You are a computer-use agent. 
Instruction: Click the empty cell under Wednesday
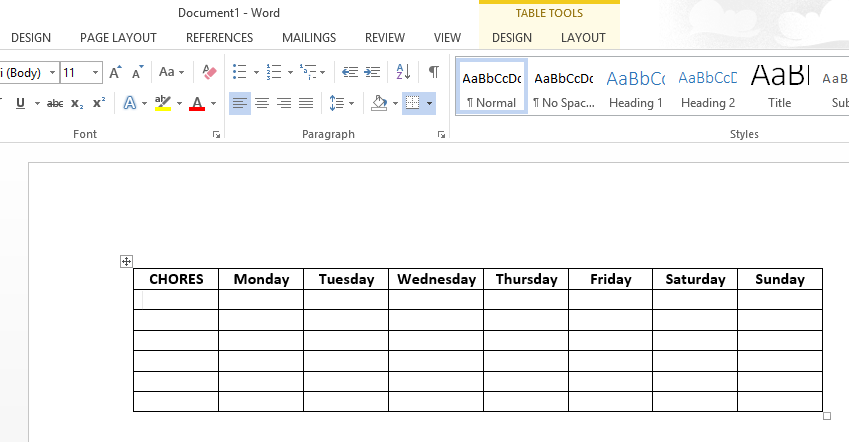435,300
